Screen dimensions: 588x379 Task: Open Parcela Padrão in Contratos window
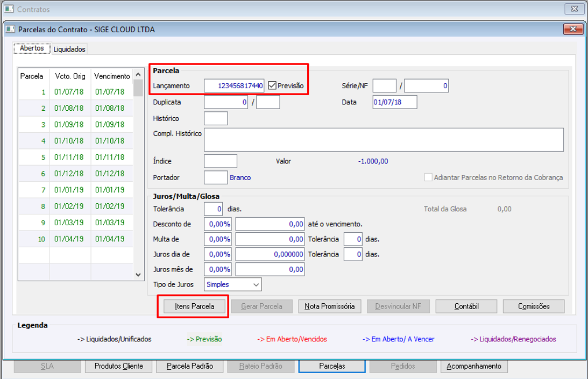(x=190, y=366)
